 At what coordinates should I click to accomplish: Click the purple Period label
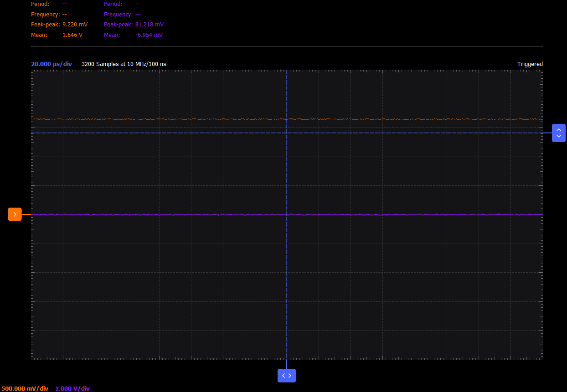[x=113, y=4]
